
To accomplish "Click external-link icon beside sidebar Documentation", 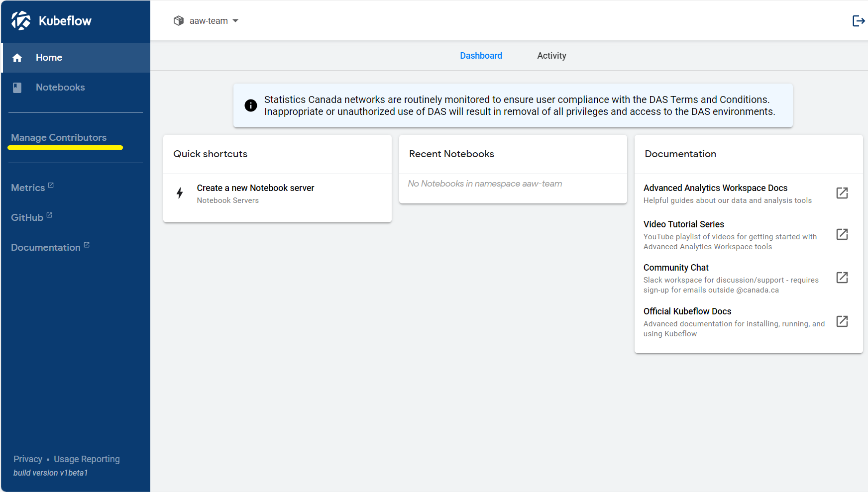I will coord(87,245).
